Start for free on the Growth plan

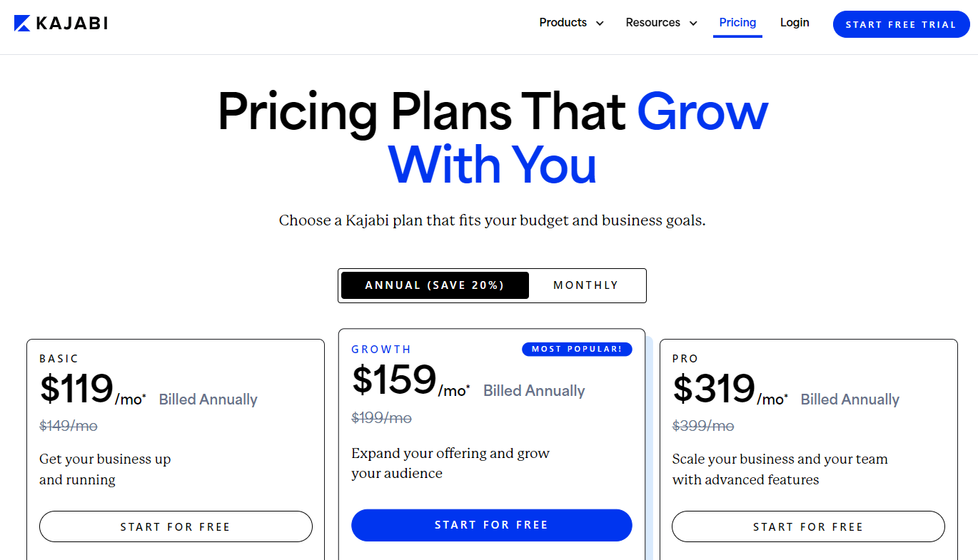[x=492, y=525]
